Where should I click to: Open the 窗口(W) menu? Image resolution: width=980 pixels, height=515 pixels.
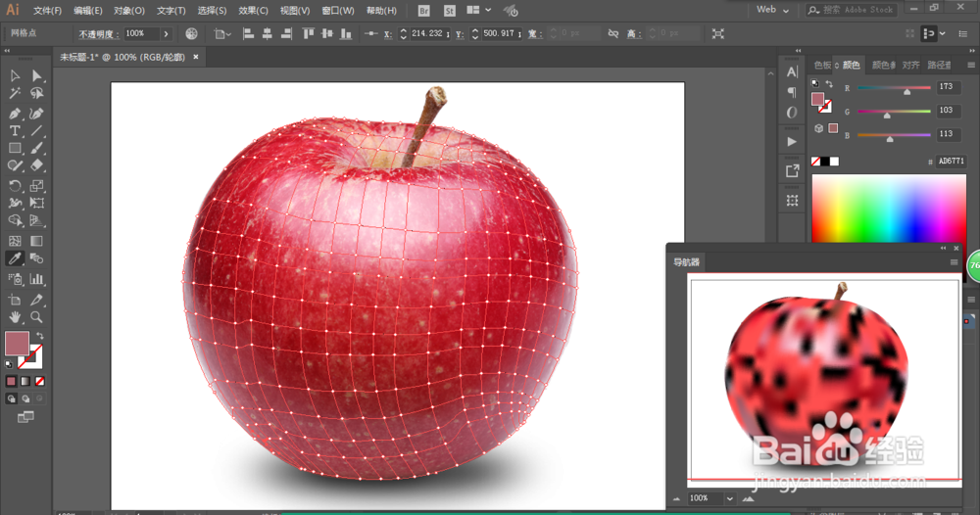coord(337,11)
